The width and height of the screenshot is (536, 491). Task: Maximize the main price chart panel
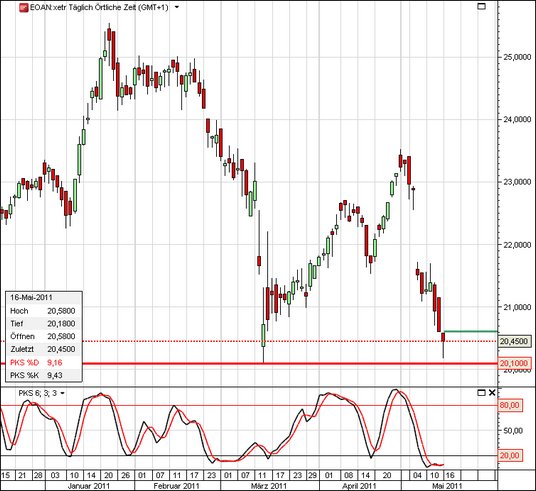click(481, 6)
